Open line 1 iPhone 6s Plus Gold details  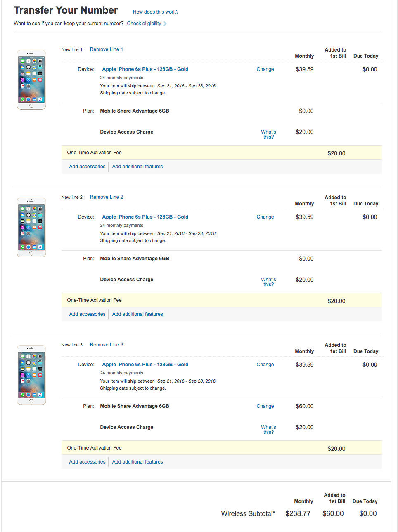coord(145,69)
